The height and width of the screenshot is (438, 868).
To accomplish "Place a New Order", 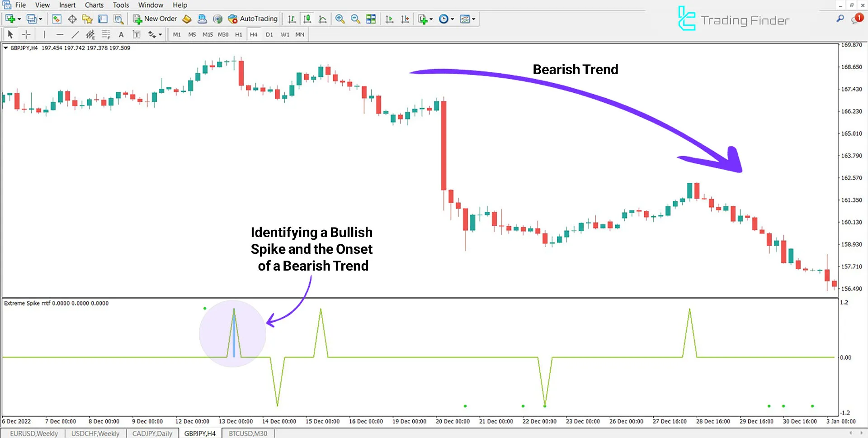I will coord(155,19).
